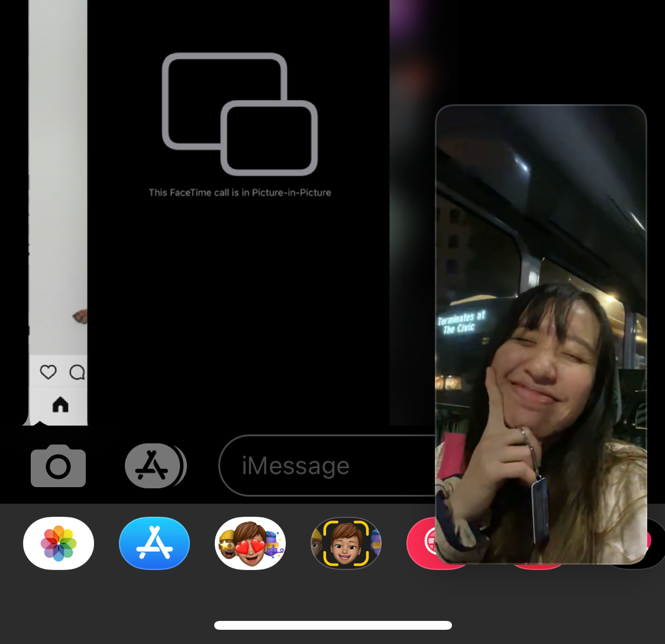Open Memoji Stickers with heart-eyes face
The height and width of the screenshot is (644, 665).
coord(250,543)
